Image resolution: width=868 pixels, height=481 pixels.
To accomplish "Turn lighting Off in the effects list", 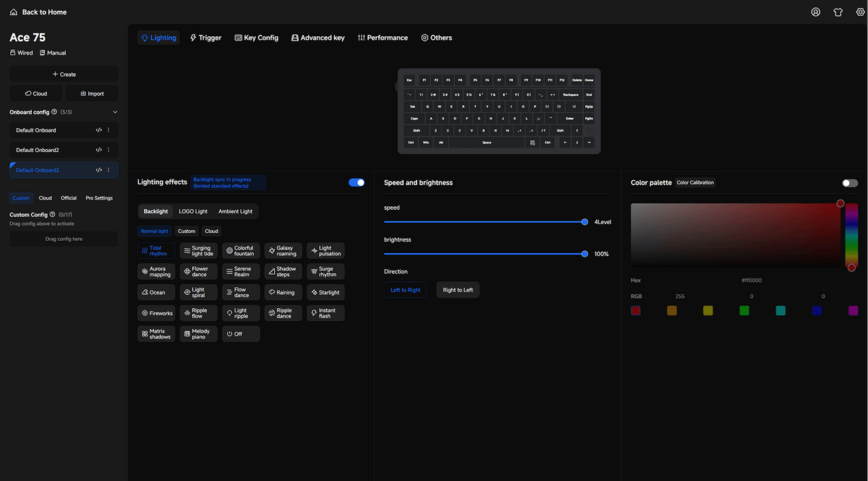I will pos(241,334).
